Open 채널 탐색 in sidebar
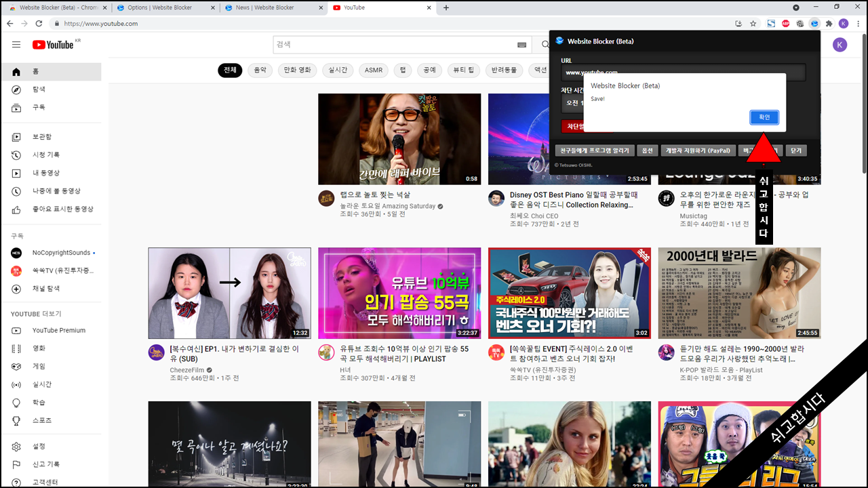 [x=51, y=289]
